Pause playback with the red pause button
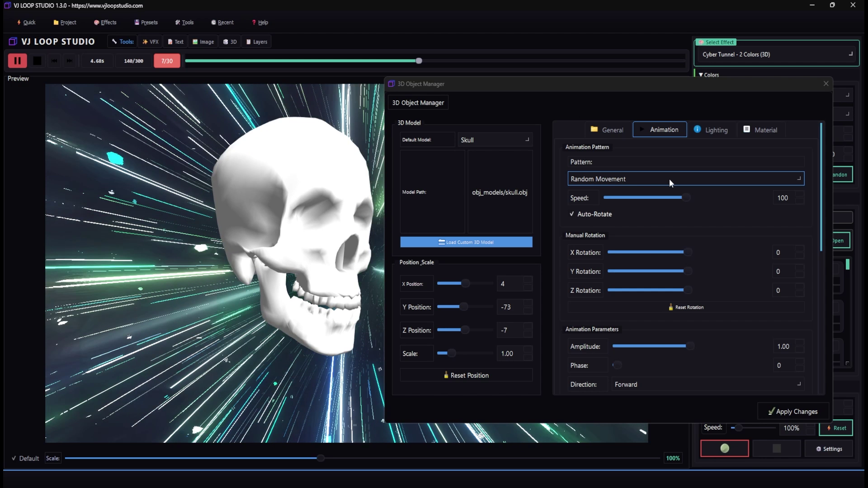 point(17,61)
